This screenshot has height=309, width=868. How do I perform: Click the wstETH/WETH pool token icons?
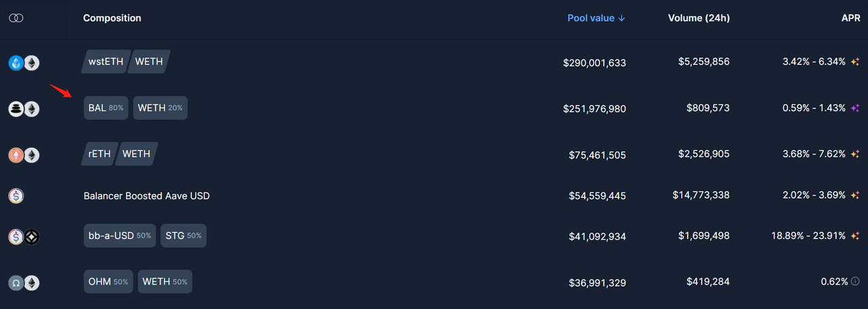pos(24,63)
